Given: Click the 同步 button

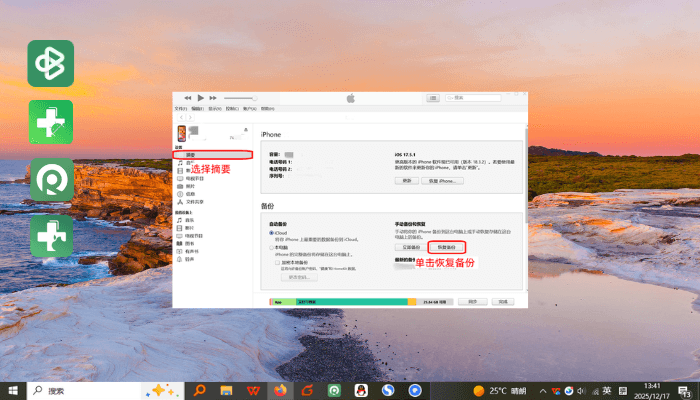Looking at the screenshot, I should tap(472, 302).
